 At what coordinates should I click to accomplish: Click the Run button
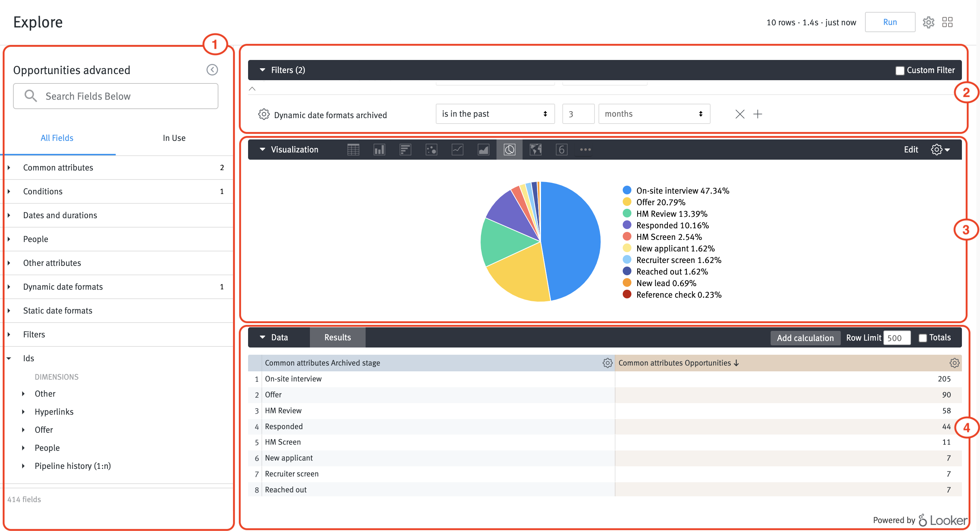pos(890,22)
